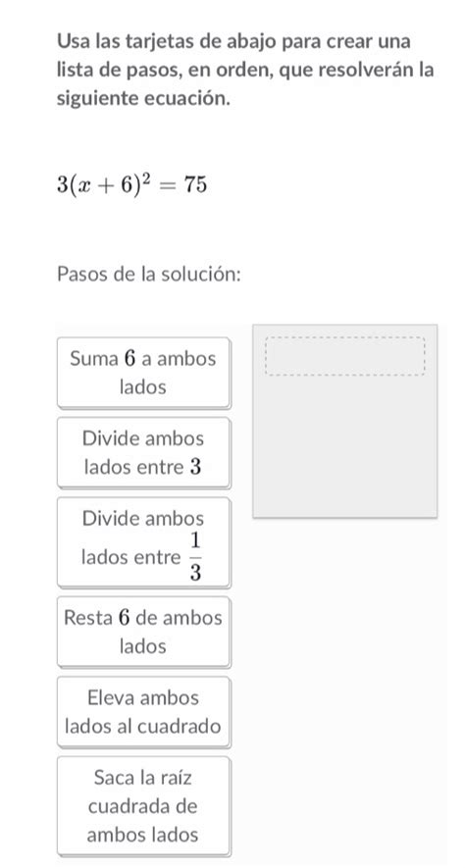465x868 pixels.
Task: Pick the 'Divide ambos lados entre 3' card
Action: click(x=143, y=453)
